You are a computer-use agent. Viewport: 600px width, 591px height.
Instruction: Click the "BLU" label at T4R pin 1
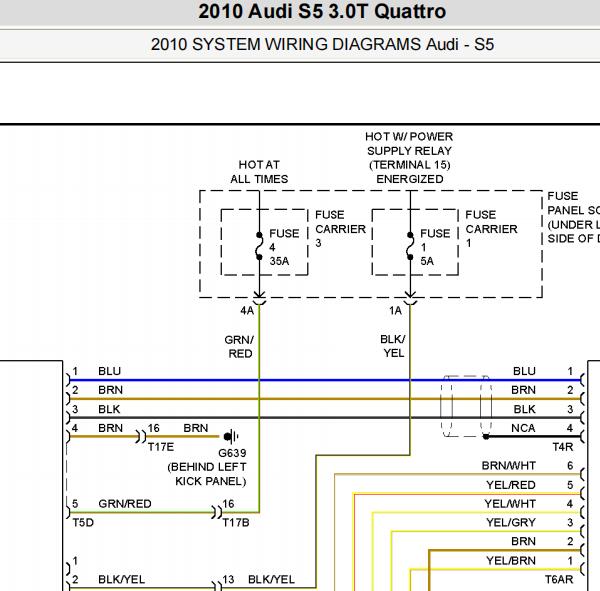[524, 371]
